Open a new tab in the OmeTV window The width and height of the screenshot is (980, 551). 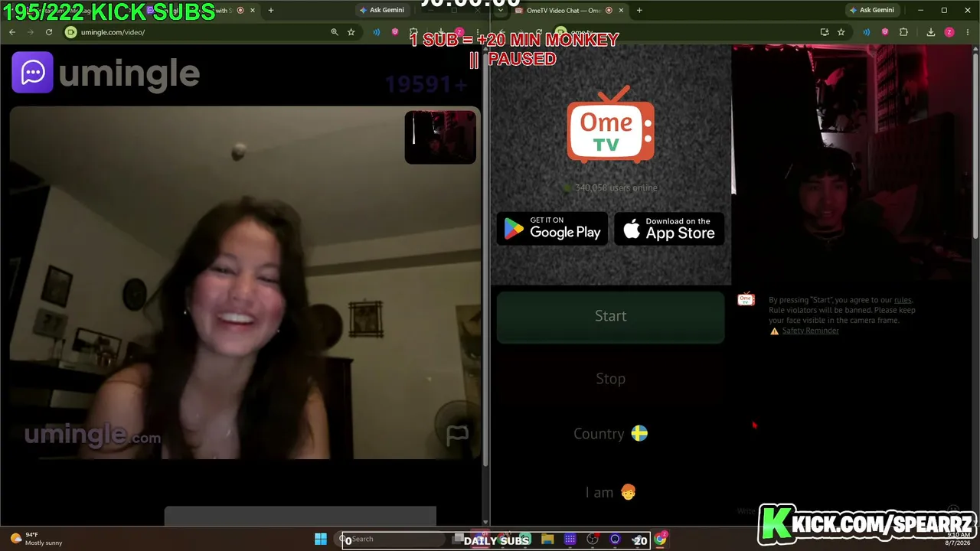(639, 11)
